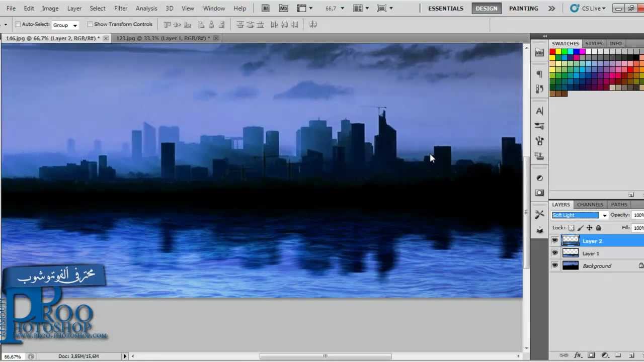Expand more workspaces double chevron
644x362 pixels.
click(551, 9)
